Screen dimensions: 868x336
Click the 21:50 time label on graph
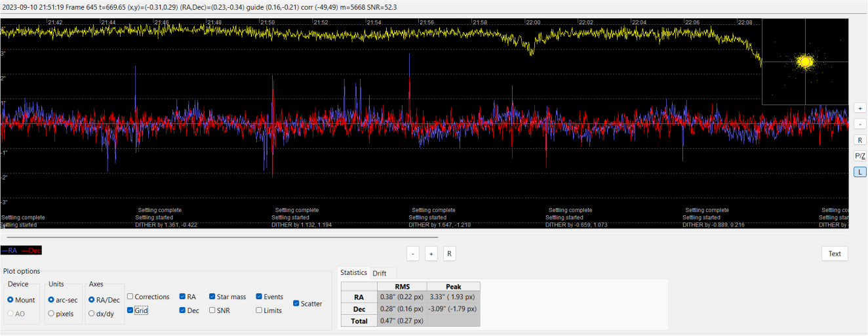(268, 22)
